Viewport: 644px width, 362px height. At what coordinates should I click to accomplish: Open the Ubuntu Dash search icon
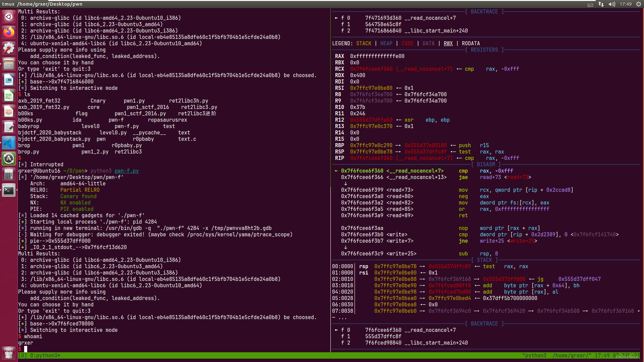[x=9, y=16]
